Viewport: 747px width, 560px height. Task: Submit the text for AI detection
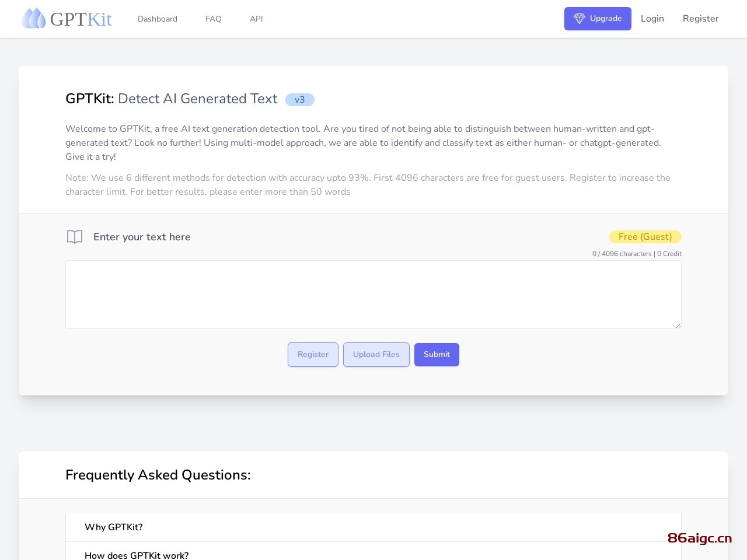pyautogui.click(x=437, y=355)
